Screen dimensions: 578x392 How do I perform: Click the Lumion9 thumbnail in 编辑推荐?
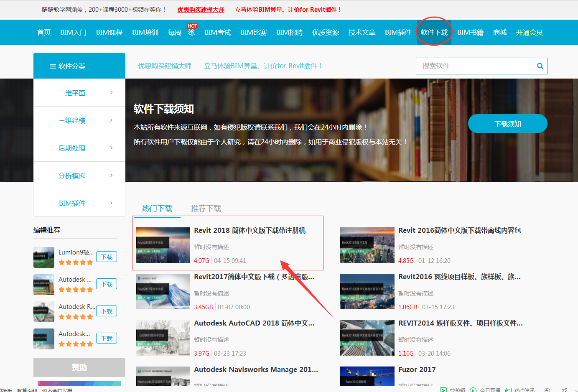point(44,257)
